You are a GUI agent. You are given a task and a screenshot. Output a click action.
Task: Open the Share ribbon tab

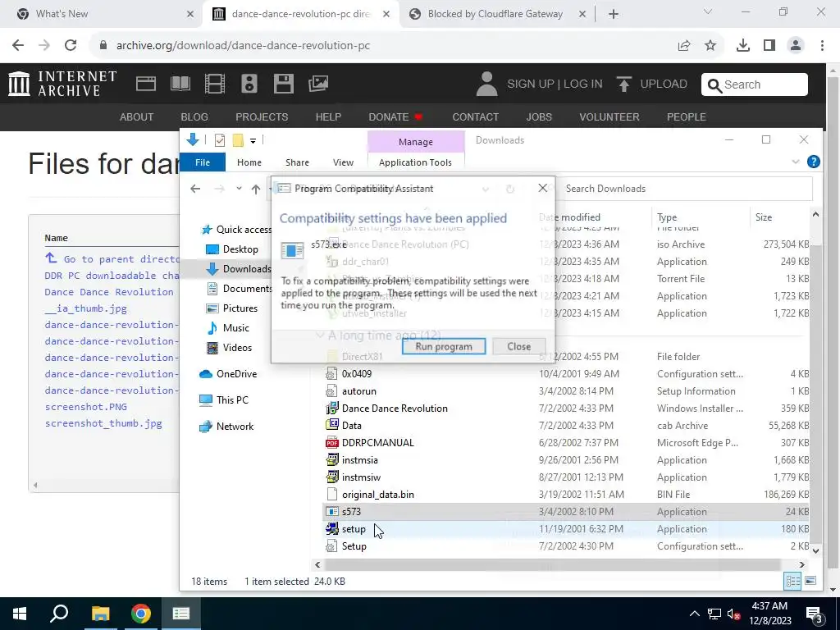(x=297, y=162)
